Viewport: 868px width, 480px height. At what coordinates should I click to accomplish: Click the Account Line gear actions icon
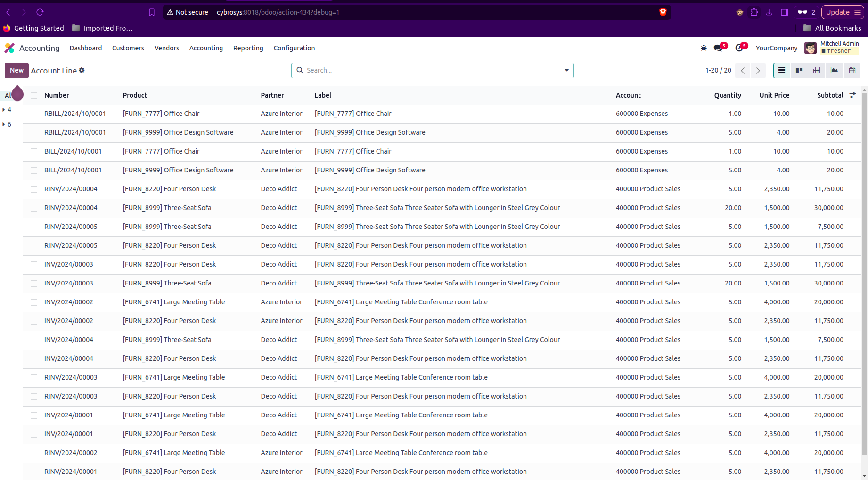pyautogui.click(x=82, y=70)
